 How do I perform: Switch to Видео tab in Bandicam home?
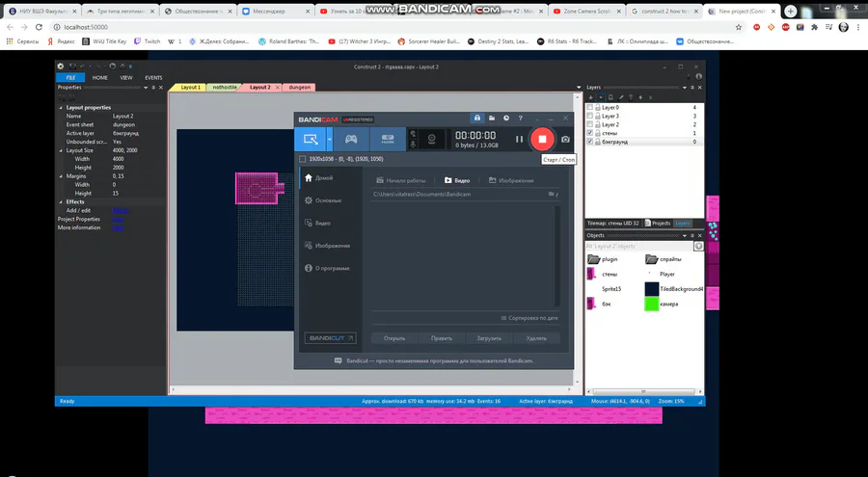point(457,180)
